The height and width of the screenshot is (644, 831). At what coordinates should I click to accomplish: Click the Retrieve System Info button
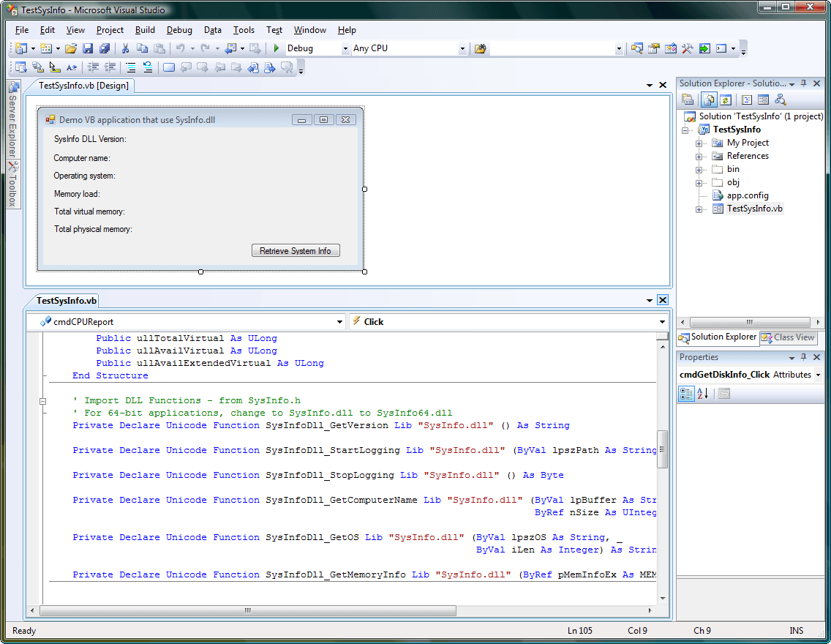(296, 251)
